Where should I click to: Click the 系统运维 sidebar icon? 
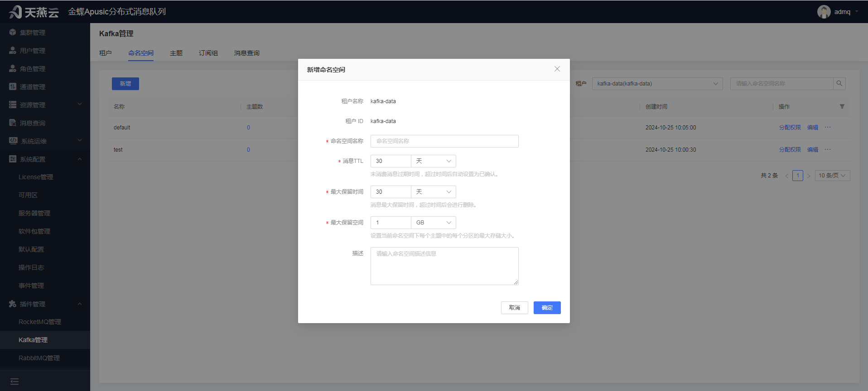coord(13,141)
